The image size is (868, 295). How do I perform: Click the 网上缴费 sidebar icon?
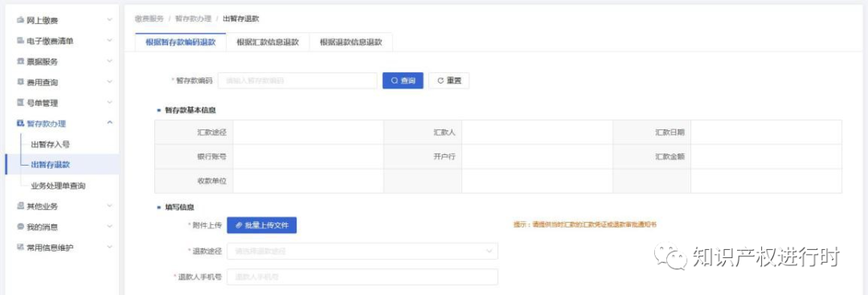(x=20, y=20)
